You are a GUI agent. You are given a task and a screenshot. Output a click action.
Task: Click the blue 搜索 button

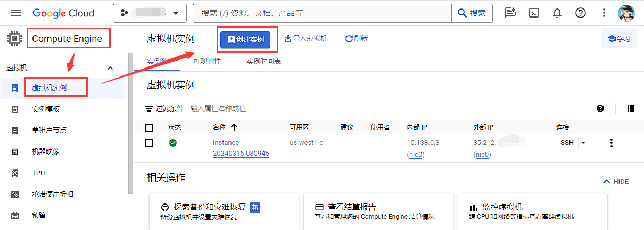pos(472,13)
